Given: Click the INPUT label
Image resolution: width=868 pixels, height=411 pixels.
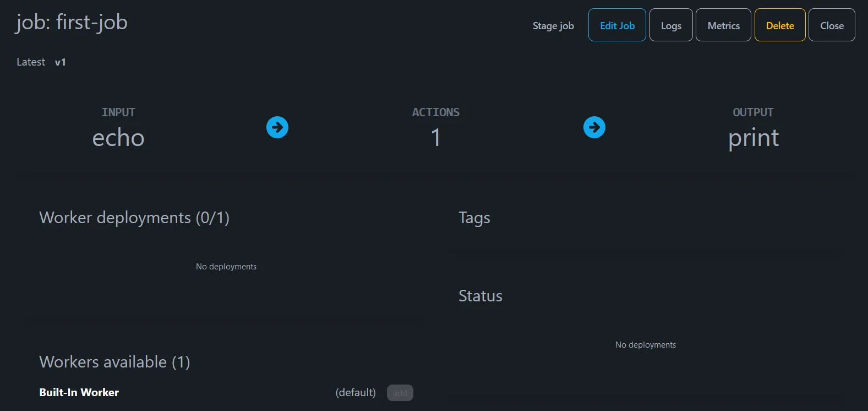Looking at the screenshot, I should [118, 112].
